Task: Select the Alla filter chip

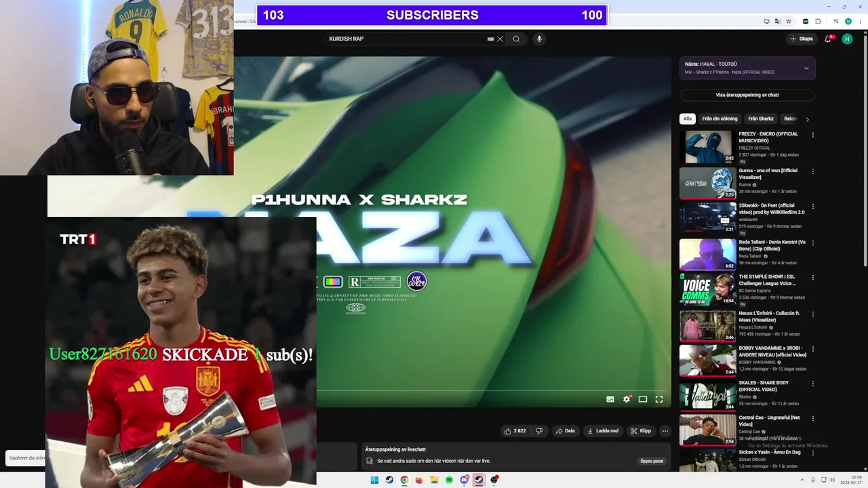Action: tap(688, 119)
